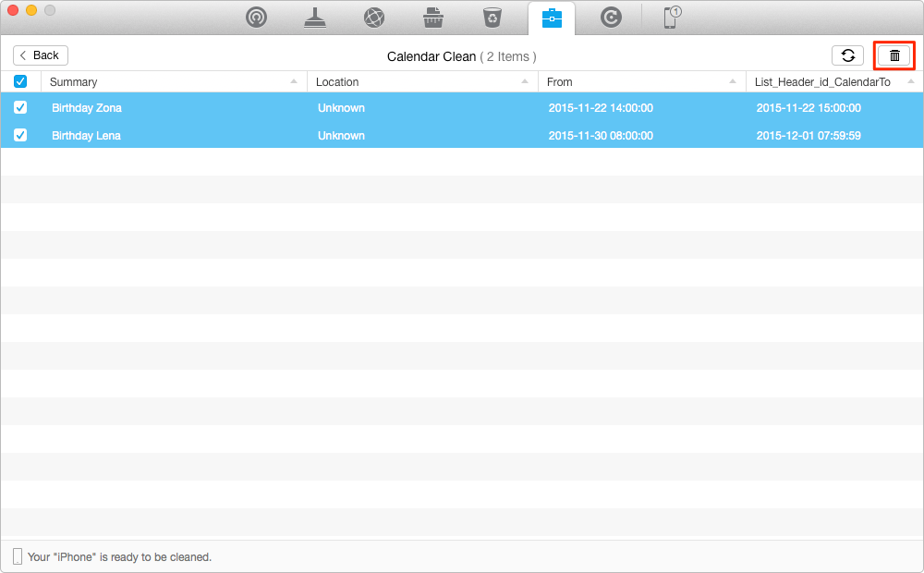Click the 2015-11-22 15:00:00 end time

tap(808, 108)
